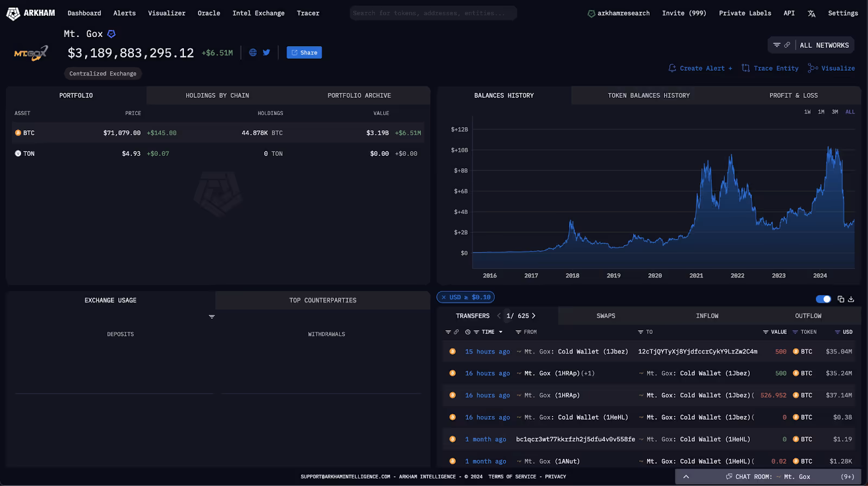Viewport: 868px width, 486px height.
Task: Open TOKEN BALANCES HISTORY tab
Action: [x=649, y=96]
